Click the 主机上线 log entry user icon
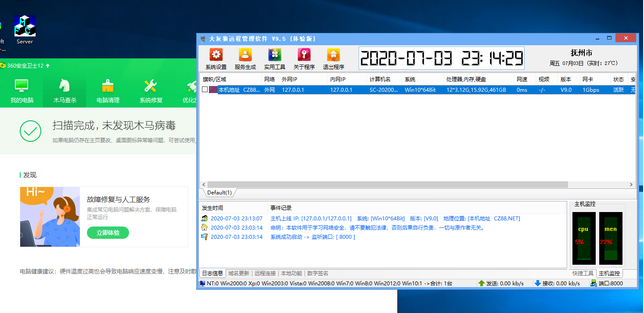The height and width of the screenshot is (313, 644). click(204, 218)
